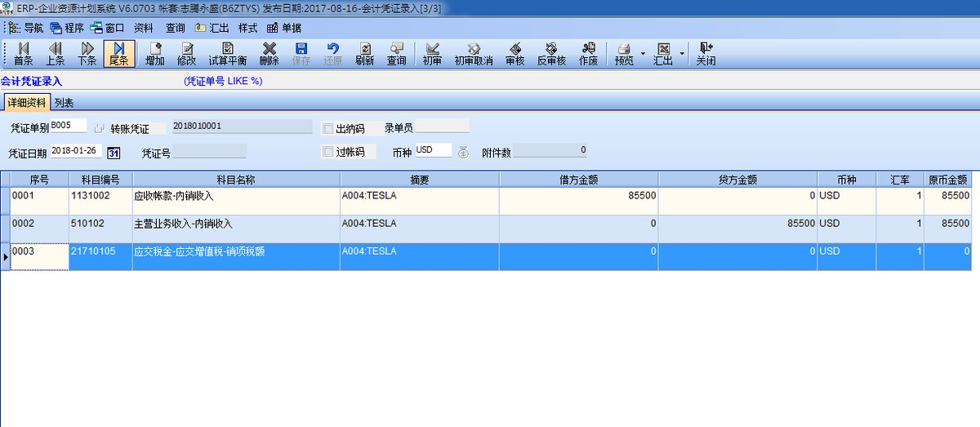Perform initial review (初审)
980x427 pixels.
(433, 54)
